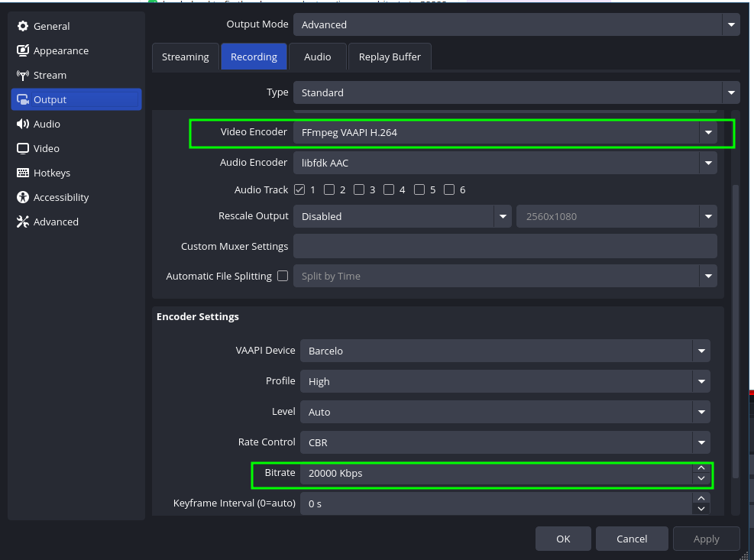Open the 2560x1080 resolution dropdown

[616, 216]
